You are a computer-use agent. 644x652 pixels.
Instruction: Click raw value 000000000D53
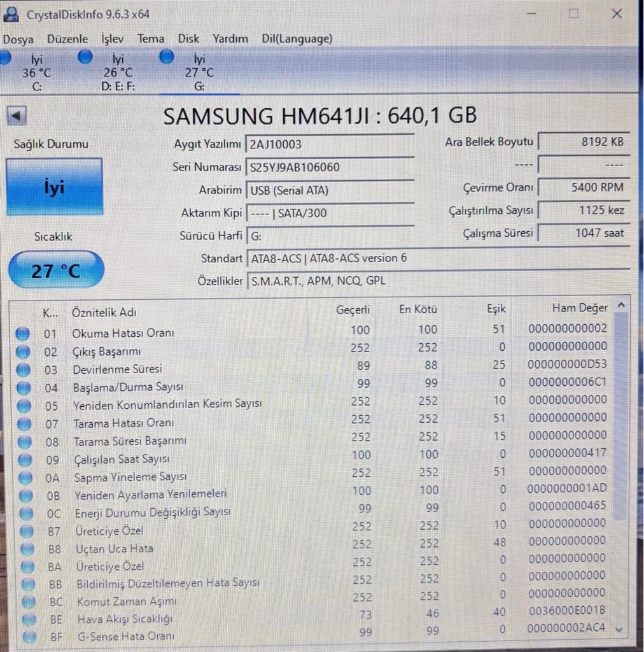(567, 364)
